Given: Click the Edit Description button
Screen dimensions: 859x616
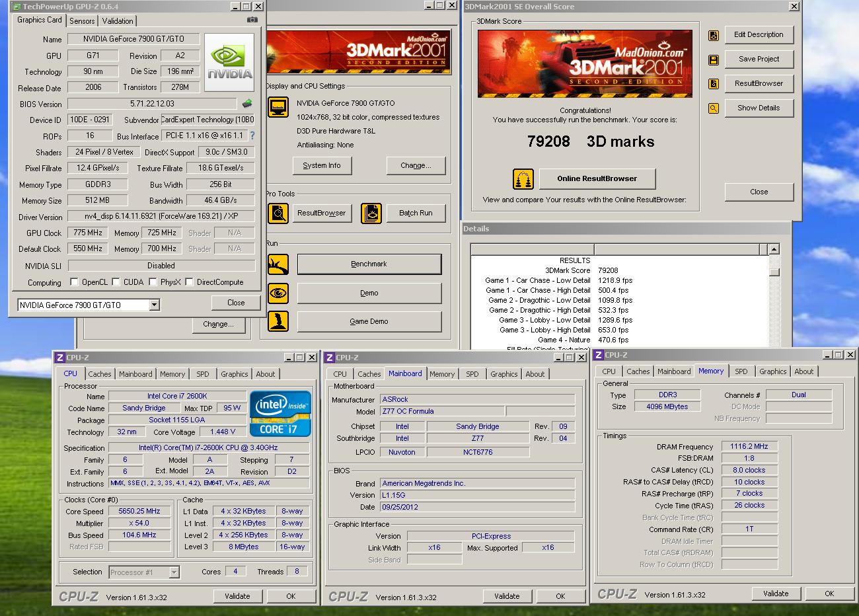Looking at the screenshot, I should pos(759,34).
